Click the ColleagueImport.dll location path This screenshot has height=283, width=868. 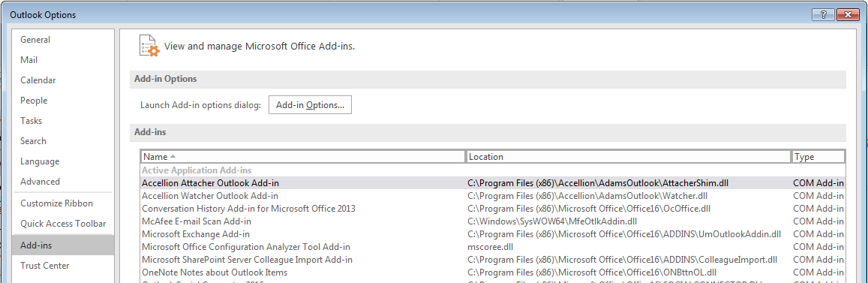(623, 259)
